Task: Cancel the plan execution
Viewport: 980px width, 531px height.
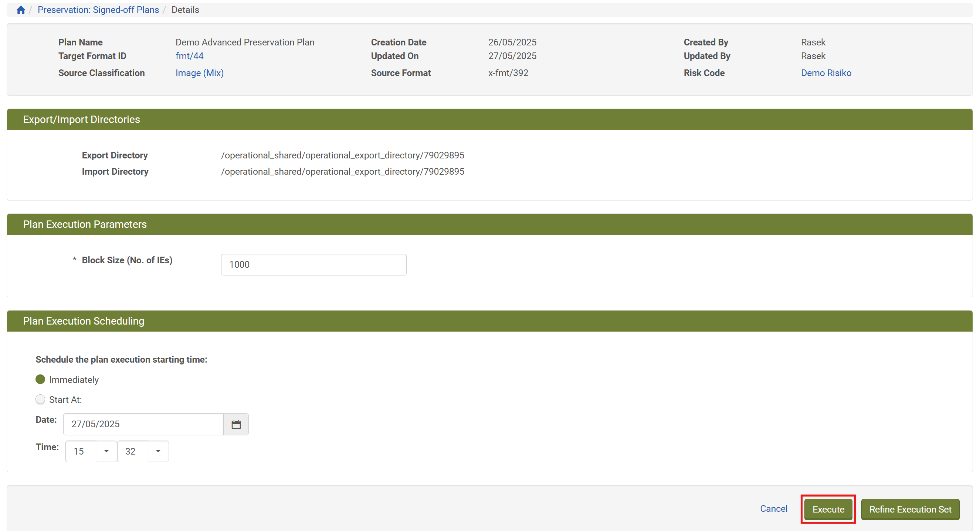Action: [773, 508]
